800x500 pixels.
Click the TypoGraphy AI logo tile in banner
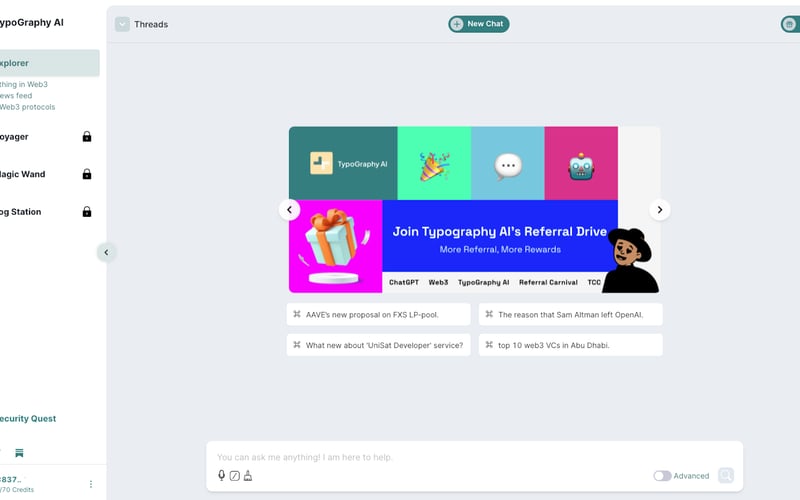343,163
